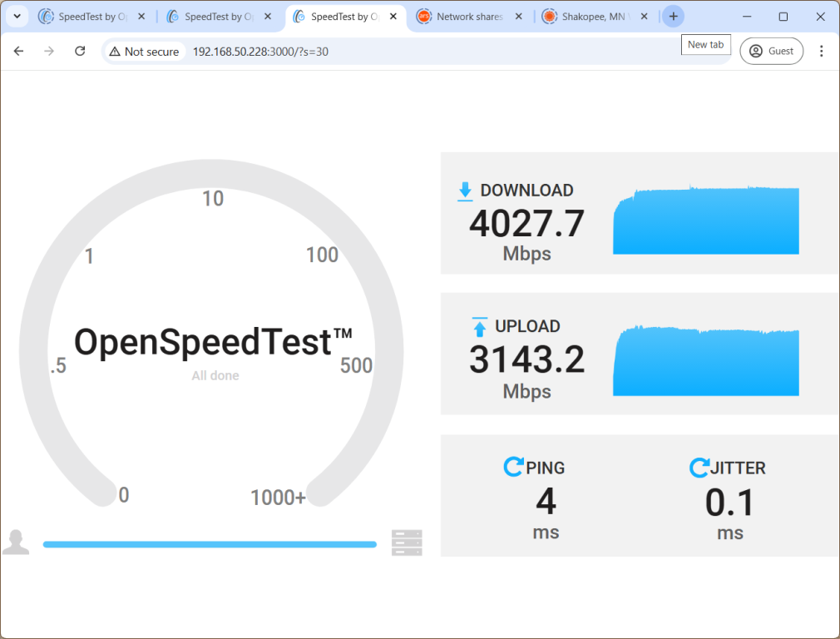Focus the address bar URL
Screen dimensions: 840x639
260,52
